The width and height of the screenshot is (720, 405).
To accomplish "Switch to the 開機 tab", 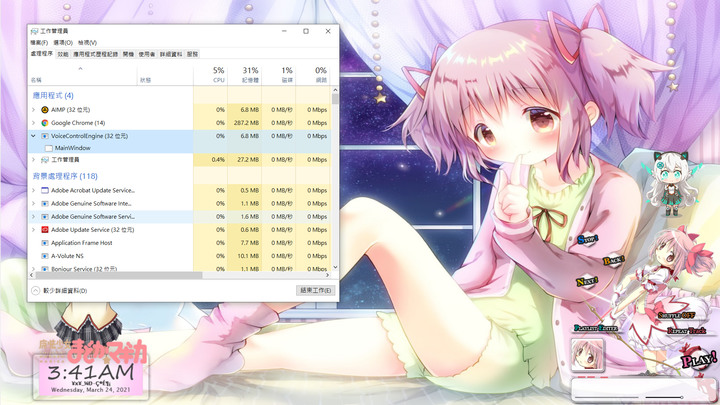I will coord(129,54).
